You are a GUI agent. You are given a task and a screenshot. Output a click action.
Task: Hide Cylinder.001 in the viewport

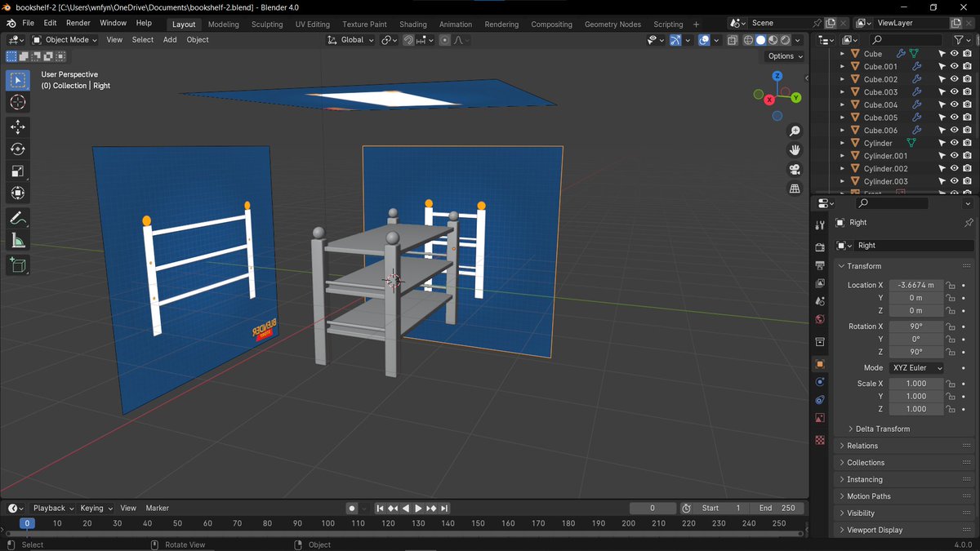[x=954, y=156]
